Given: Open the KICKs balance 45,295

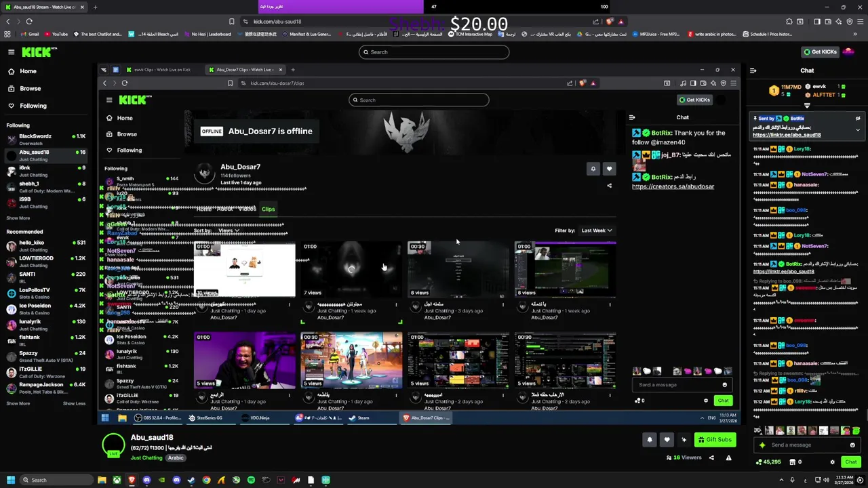Looking at the screenshot, I should click(768, 462).
